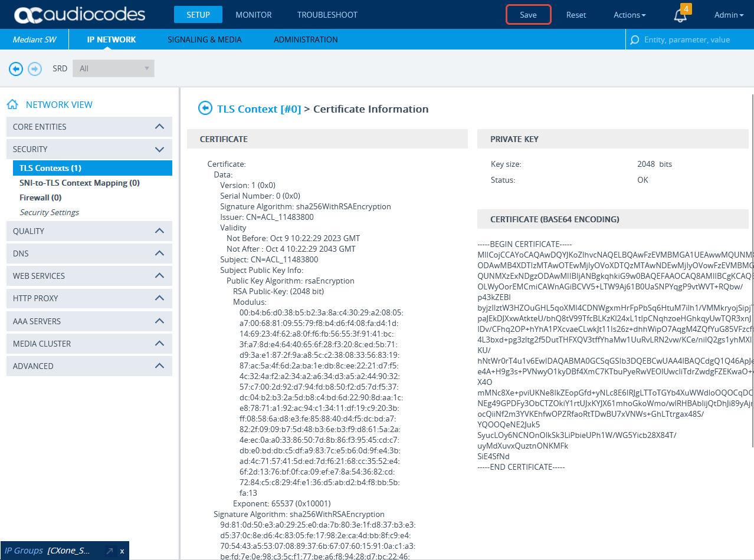Click the Mediant SW label
This screenshot has width=754, height=560.
pos(35,39)
